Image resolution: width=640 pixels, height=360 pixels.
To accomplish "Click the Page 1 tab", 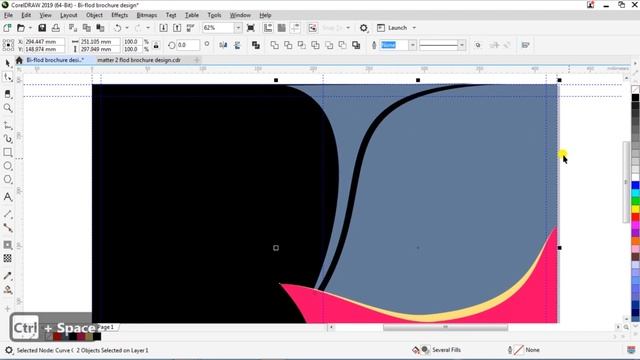I will click(x=107, y=327).
